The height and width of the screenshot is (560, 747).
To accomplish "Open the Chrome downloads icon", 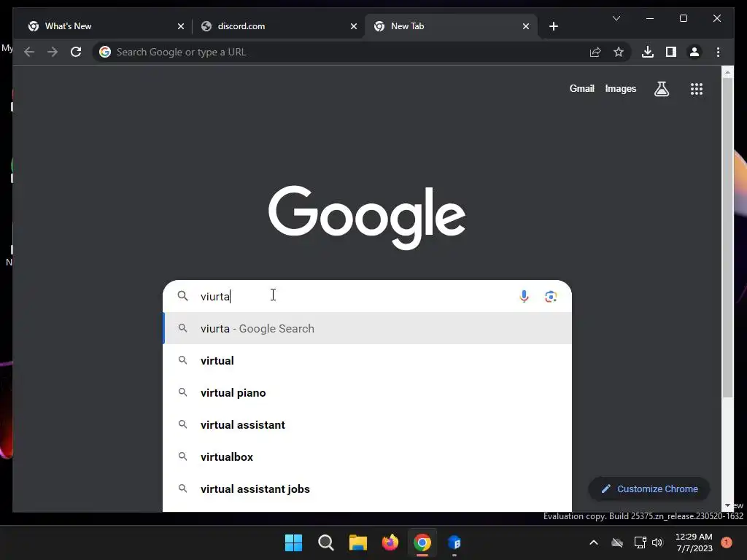I will 648,52.
